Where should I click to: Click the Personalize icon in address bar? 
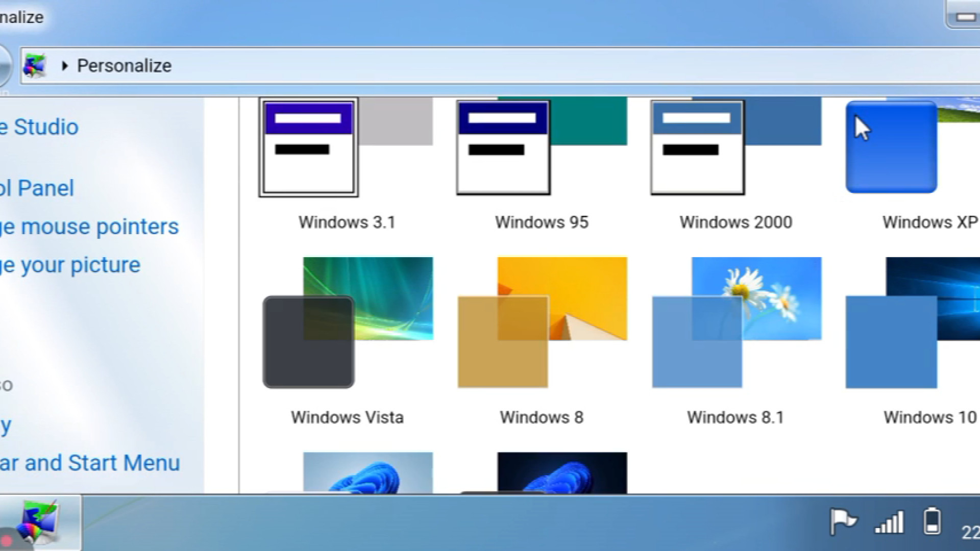(35, 65)
